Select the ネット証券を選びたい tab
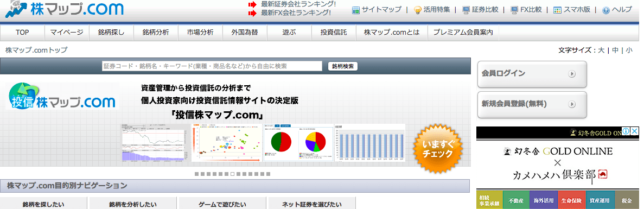This screenshot has height=209, width=644. pyautogui.click(x=311, y=204)
